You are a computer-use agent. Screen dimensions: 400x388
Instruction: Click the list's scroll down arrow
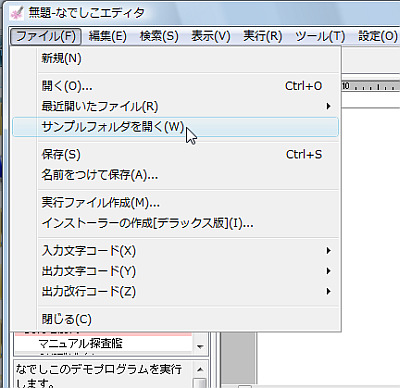200,347
